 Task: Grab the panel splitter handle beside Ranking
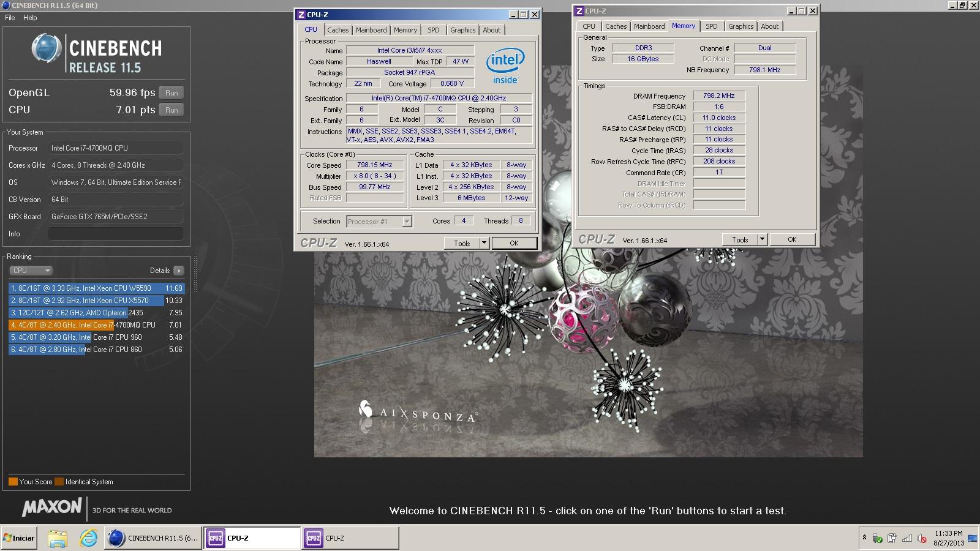196,274
